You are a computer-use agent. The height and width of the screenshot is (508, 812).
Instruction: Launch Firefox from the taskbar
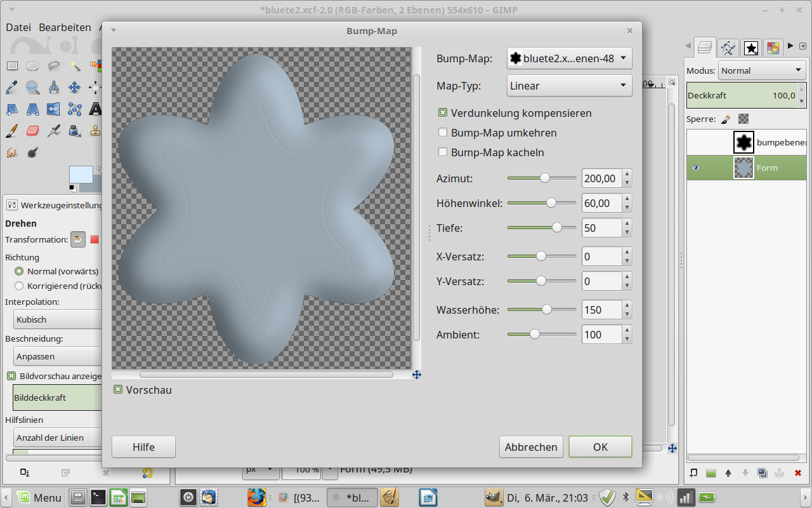(256, 497)
